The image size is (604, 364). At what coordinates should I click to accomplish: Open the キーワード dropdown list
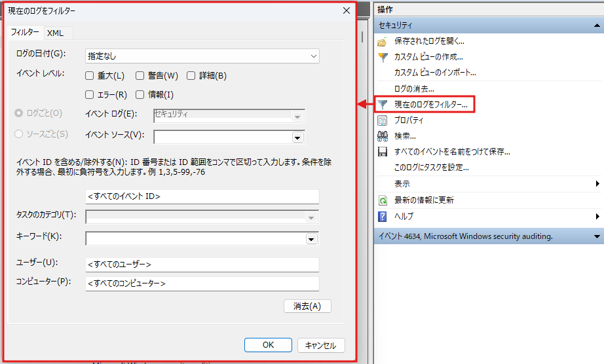311,240
